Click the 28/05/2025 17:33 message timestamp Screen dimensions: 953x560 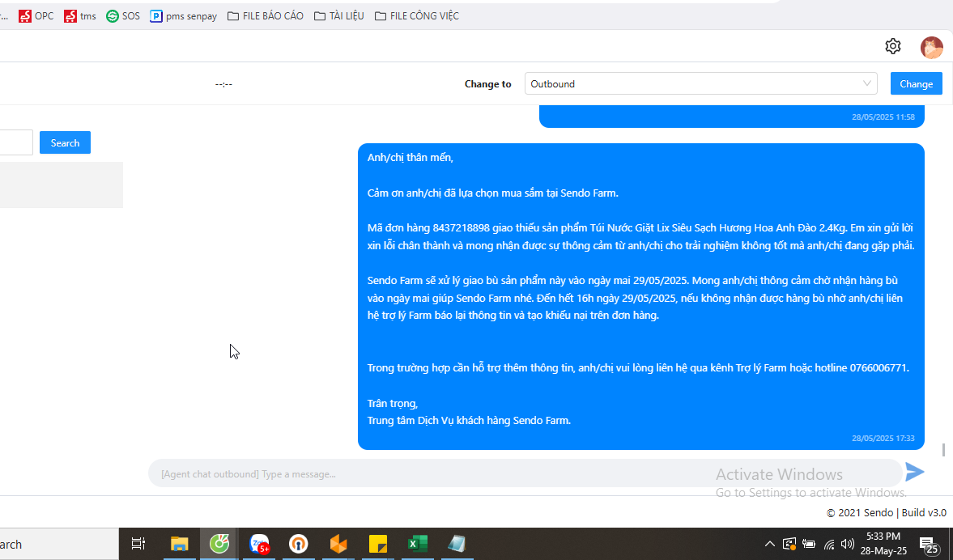(x=883, y=438)
